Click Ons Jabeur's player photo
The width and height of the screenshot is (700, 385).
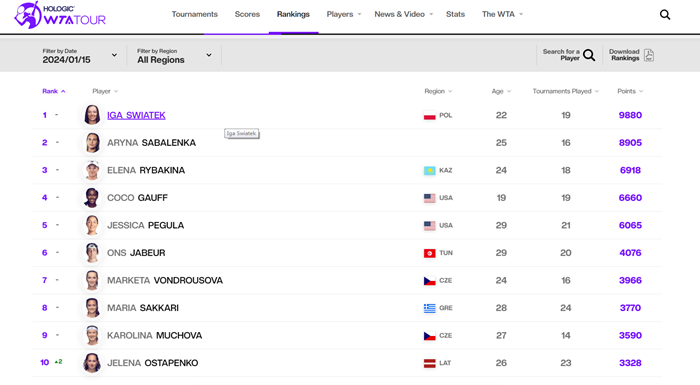coord(92,253)
